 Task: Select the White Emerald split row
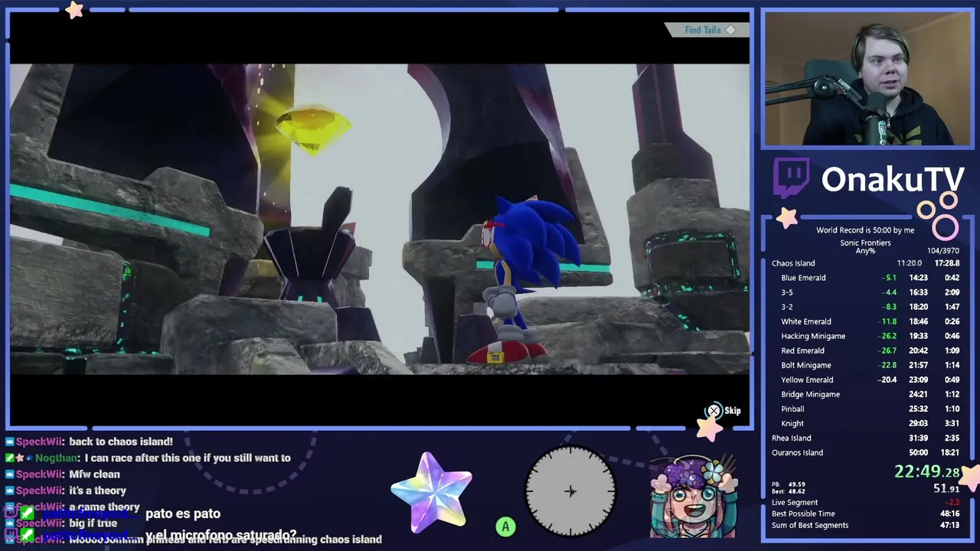coord(865,321)
